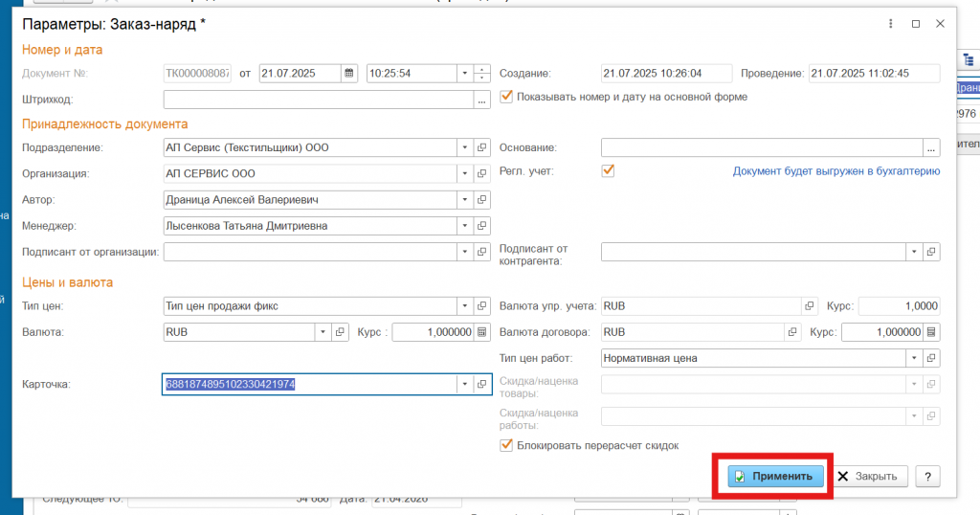The height and width of the screenshot is (515, 980).
Task: Expand the Тип цен работ dropdown
Action: point(913,359)
